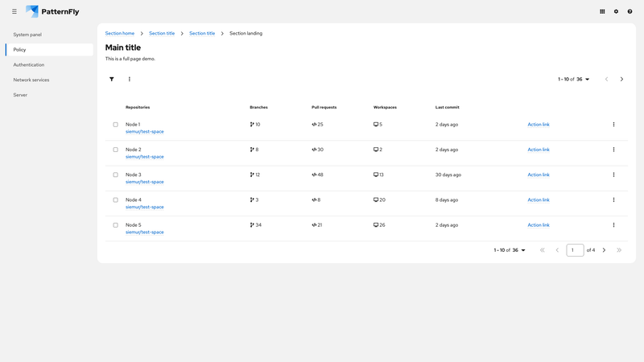The width and height of the screenshot is (644, 362).
Task: Select the Node 4 row checkbox
Action: coord(115,200)
